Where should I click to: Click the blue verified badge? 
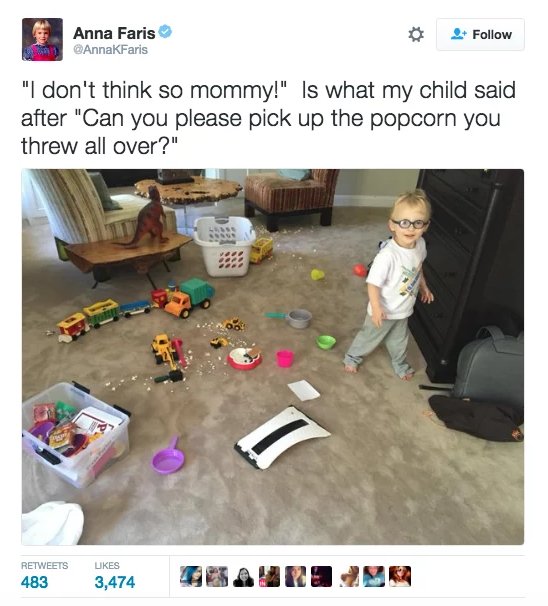tap(165, 32)
